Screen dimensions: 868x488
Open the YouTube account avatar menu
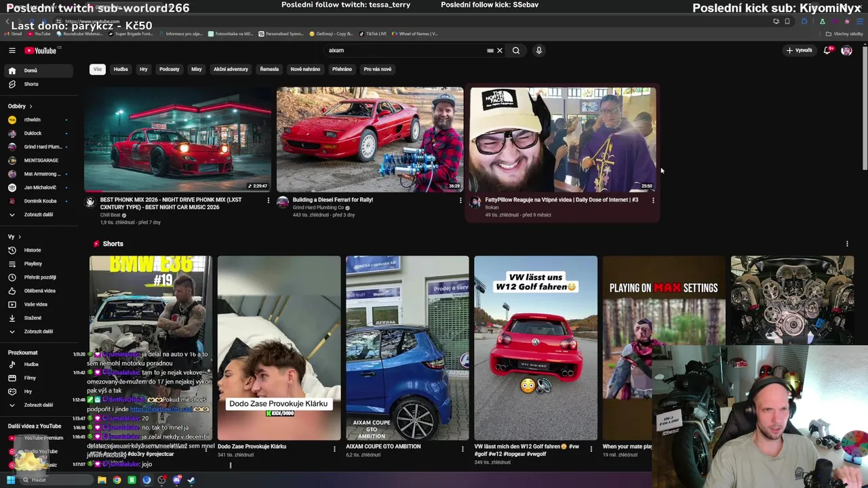[x=846, y=50]
